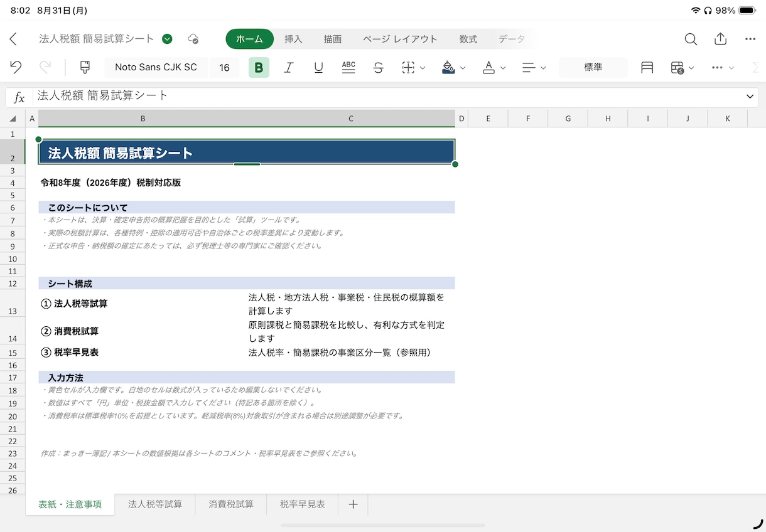
Task: Select cell 令和8年度（2026年度）税制対応版
Action: point(111,183)
